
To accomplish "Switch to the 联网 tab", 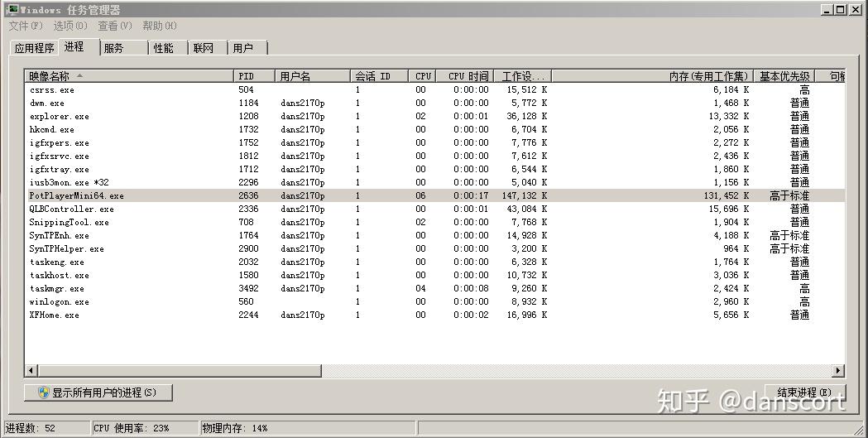I will [209, 48].
